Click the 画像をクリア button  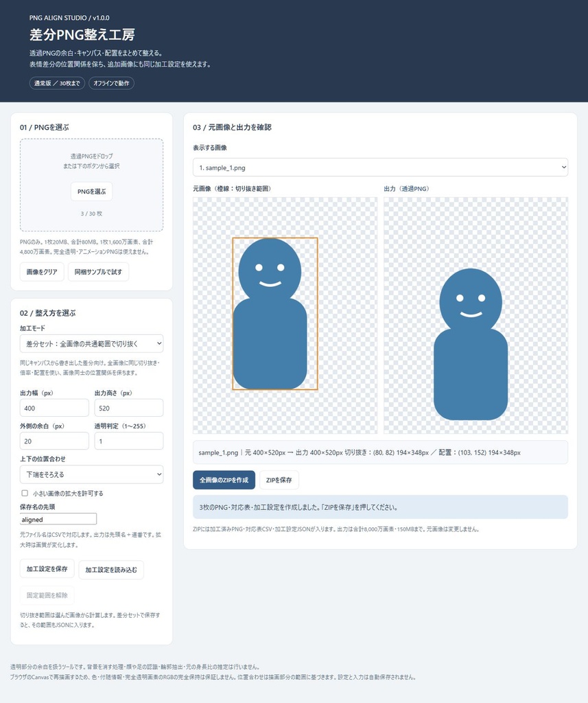[42, 272]
